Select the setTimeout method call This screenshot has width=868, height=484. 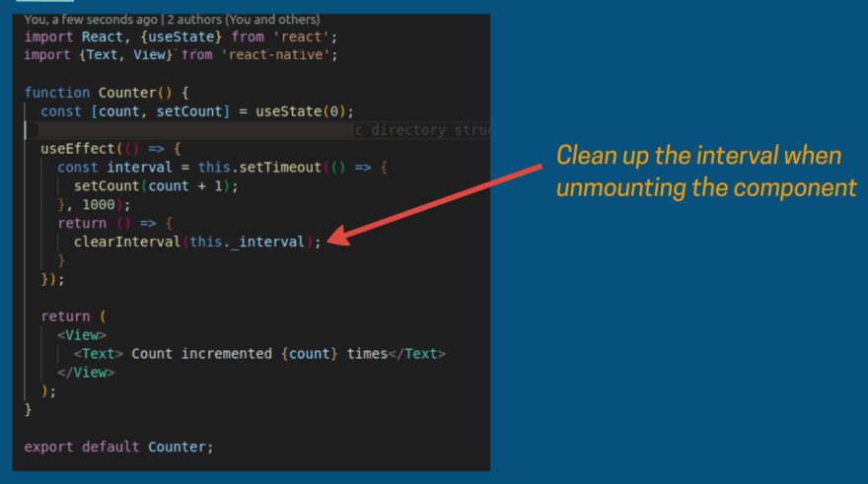point(280,168)
